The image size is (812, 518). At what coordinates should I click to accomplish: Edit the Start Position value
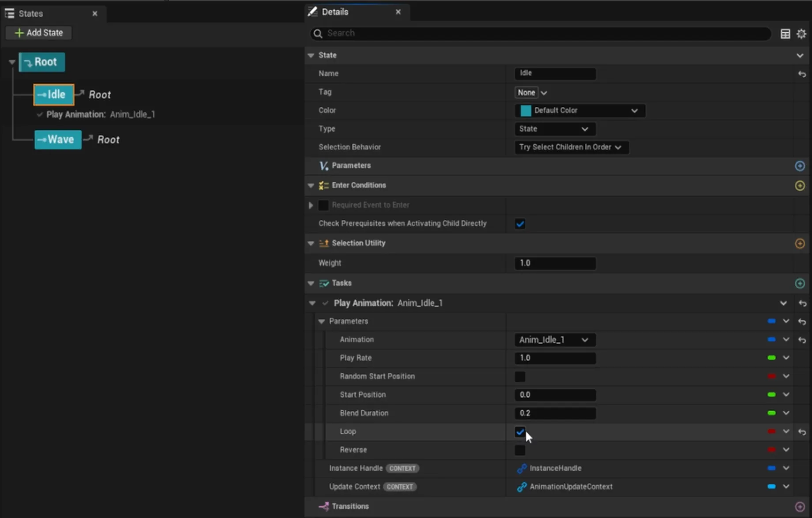click(555, 395)
